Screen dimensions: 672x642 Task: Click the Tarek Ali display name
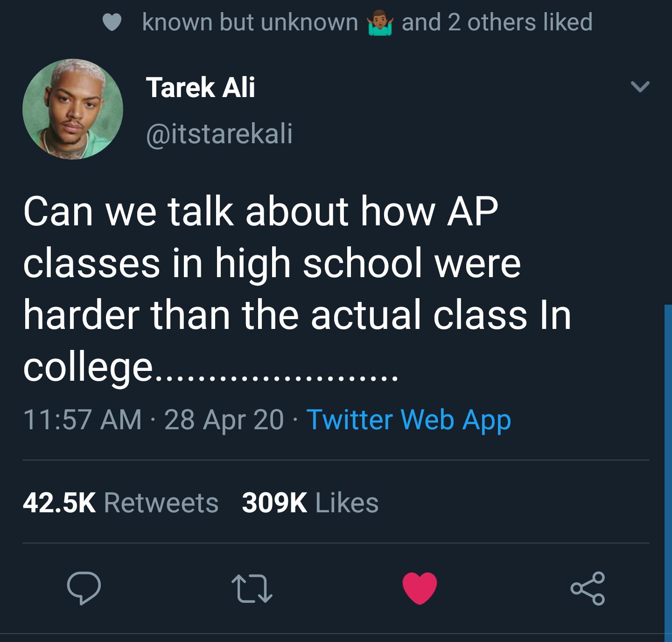pyautogui.click(x=200, y=88)
